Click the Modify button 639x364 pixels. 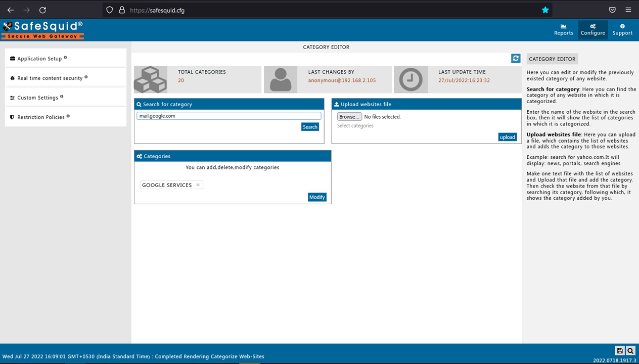click(x=317, y=197)
